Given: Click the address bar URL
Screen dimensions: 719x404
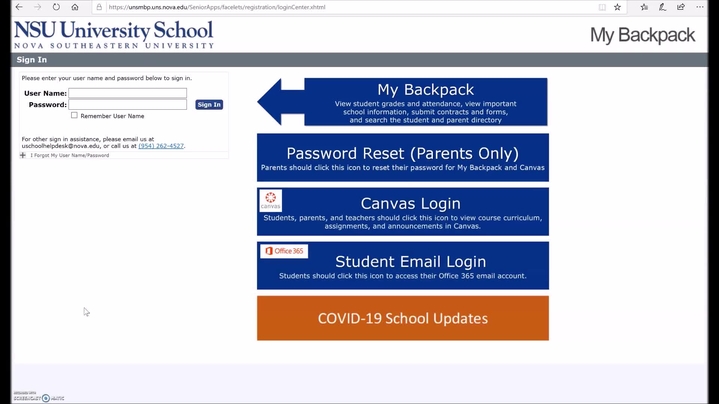Looking at the screenshot, I should click(x=217, y=7).
